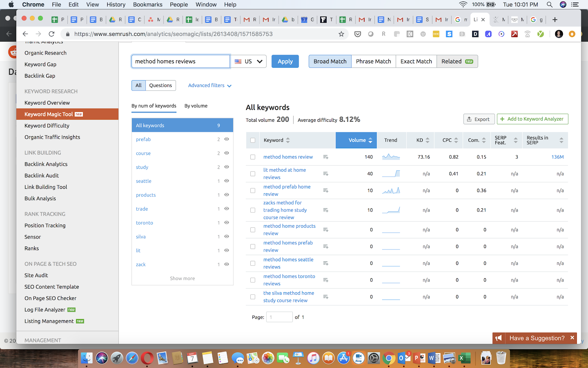
Task: Click the Page number input box
Action: [x=279, y=317]
